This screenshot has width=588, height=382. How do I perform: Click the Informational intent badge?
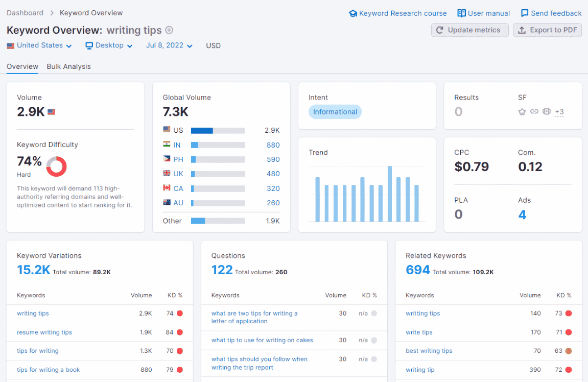[335, 112]
